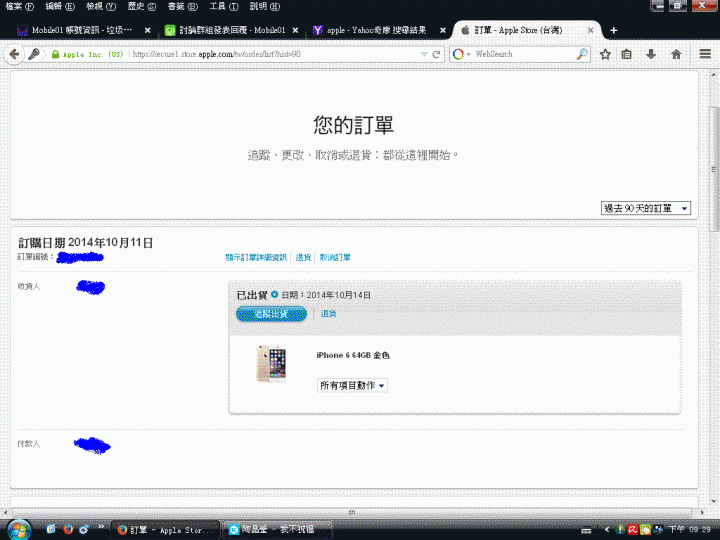
Task: Open a new tab with plus button
Action: point(613,30)
